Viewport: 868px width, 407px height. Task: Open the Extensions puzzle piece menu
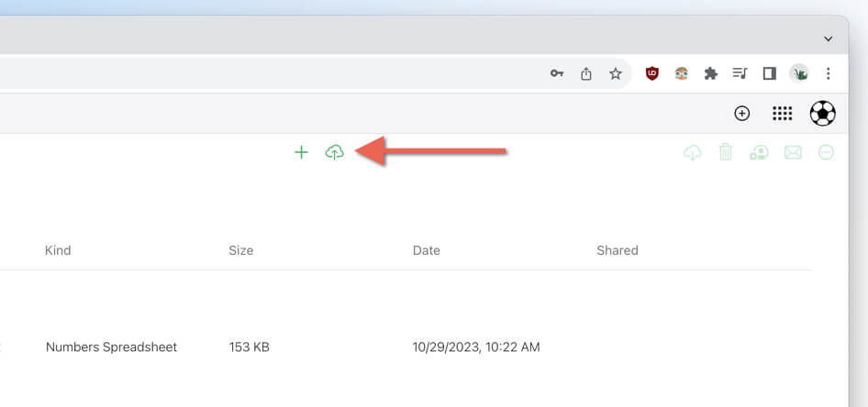pos(711,73)
